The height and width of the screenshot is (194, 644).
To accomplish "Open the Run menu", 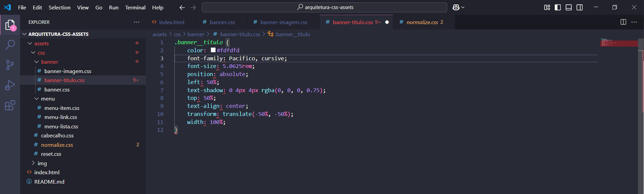I will point(114,7).
